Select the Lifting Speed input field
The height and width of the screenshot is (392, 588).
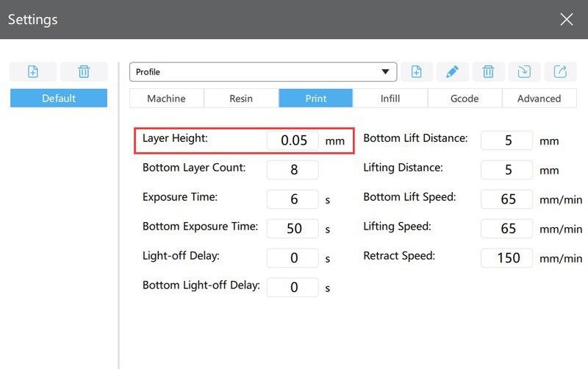point(507,229)
